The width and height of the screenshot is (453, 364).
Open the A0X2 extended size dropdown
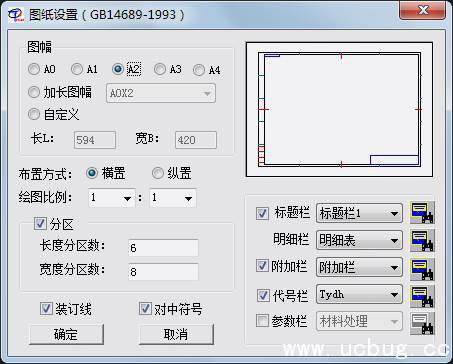pyautogui.click(x=161, y=93)
